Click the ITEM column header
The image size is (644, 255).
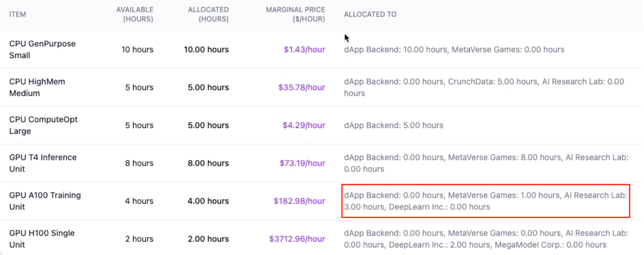(18, 15)
